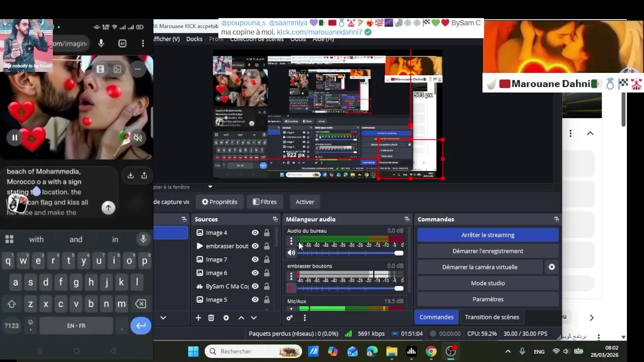The height and width of the screenshot is (362, 644).
Task: Open source properties gear in Sources toolbar
Action: (226, 318)
